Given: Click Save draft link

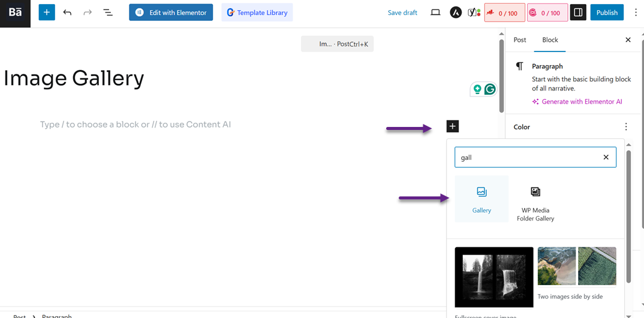Looking at the screenshot, I should click(x=402, y=13).
